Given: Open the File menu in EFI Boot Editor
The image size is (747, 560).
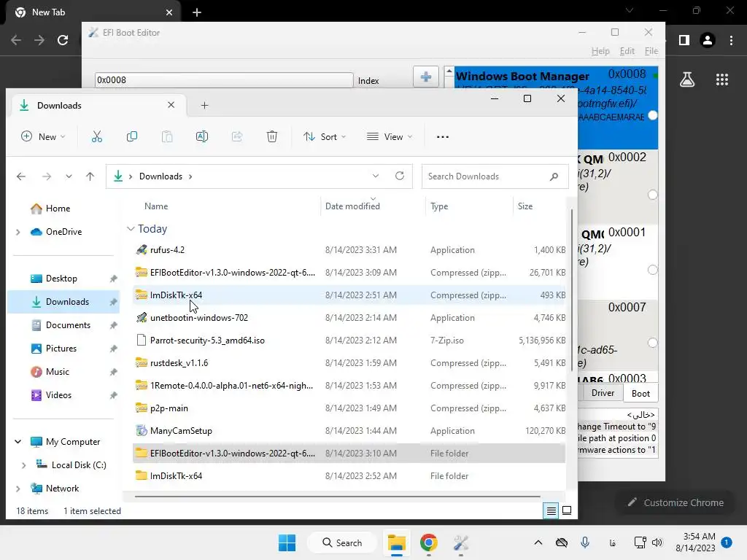Looking at the screenshot, I should 651,51.
